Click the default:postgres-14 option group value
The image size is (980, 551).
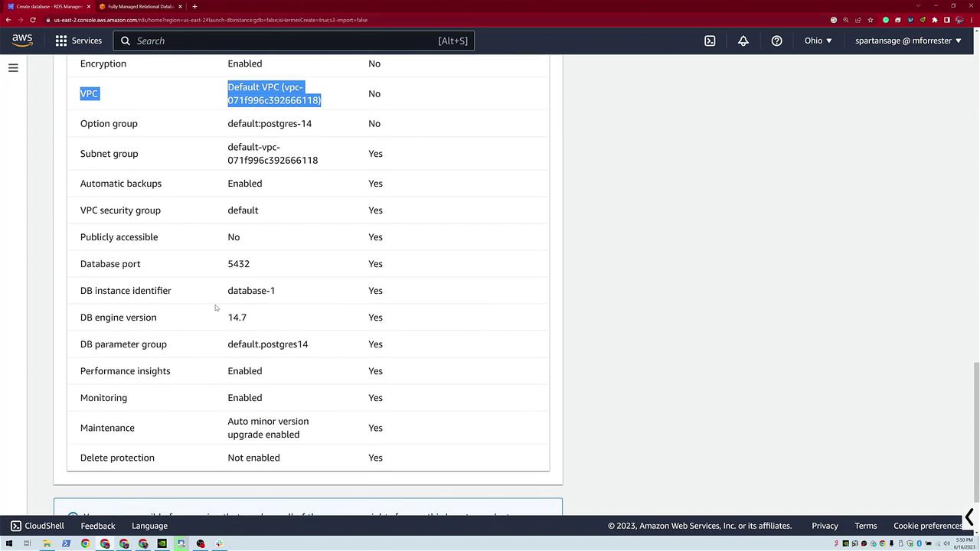point(269,123)
